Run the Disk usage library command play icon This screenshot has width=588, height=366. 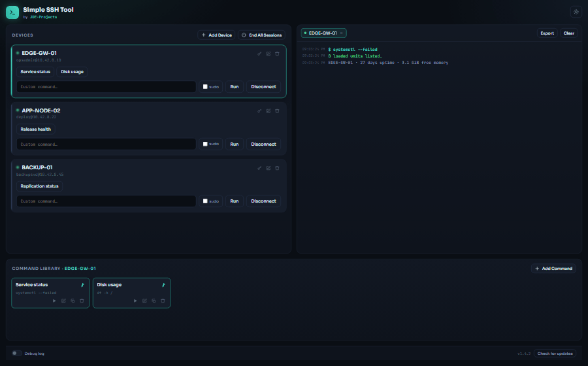135,301
